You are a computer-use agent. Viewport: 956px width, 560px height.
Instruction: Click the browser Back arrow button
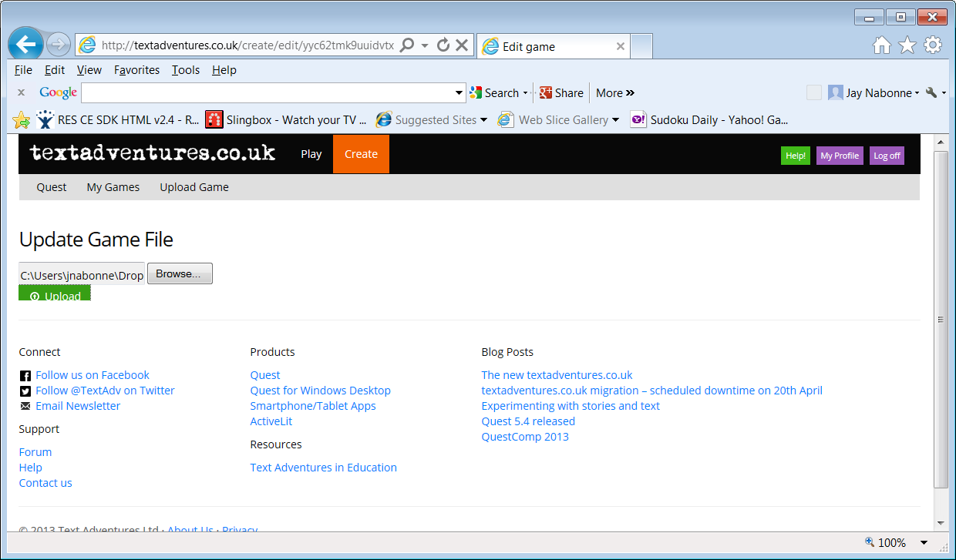pyautogui.click(x=25, y=45)
